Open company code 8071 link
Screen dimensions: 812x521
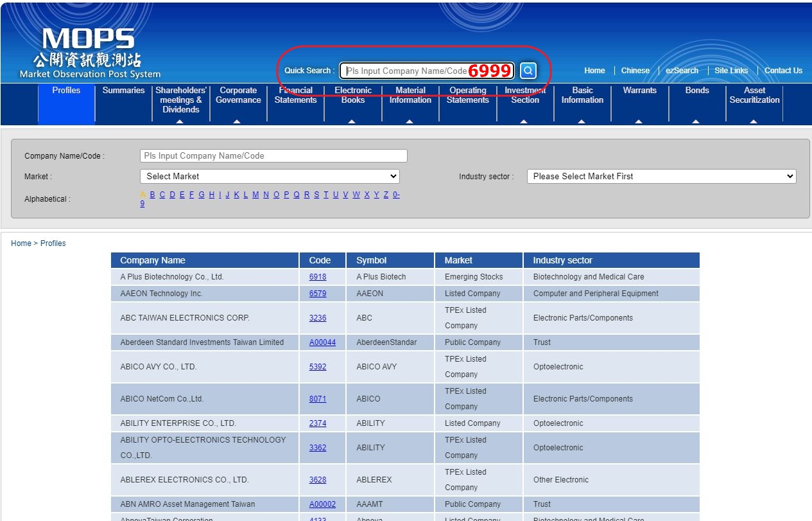318,399
